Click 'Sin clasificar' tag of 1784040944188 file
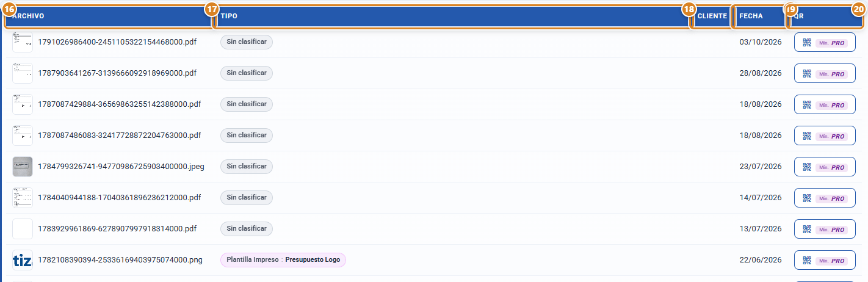 [247, 197]
